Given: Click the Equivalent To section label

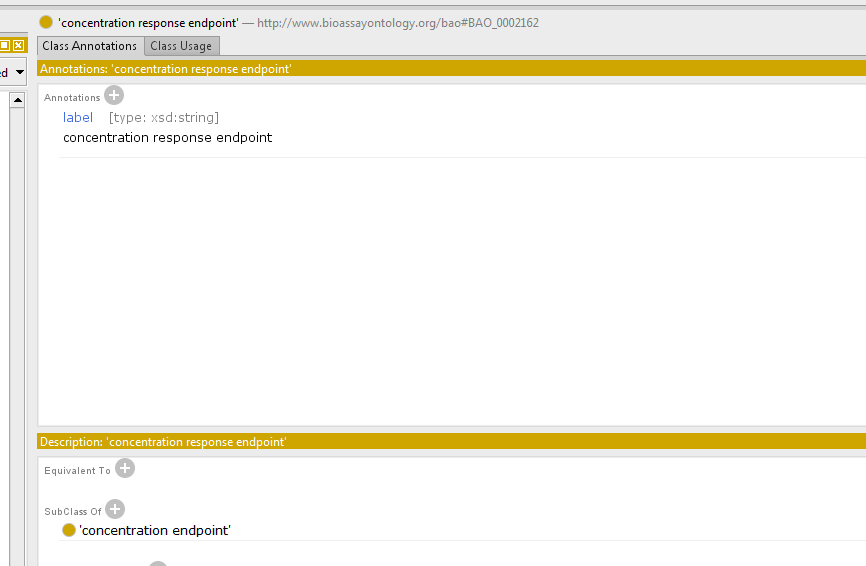Looking at the screenshot, I should (77, 470).
